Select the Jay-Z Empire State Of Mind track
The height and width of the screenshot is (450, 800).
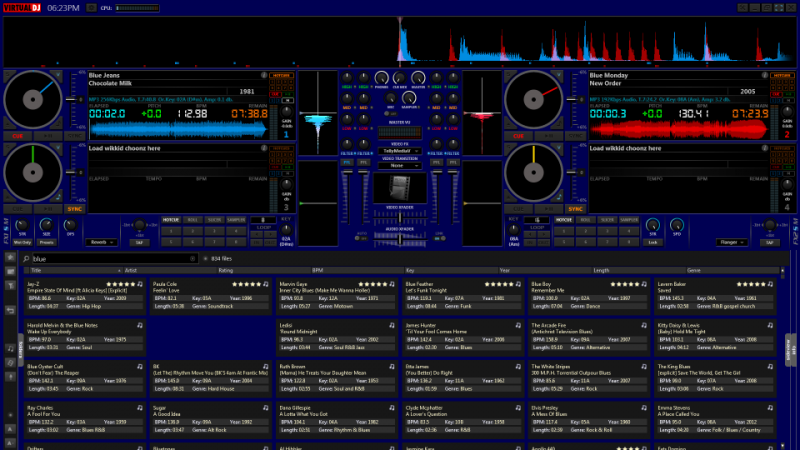(x=84, y=295)
